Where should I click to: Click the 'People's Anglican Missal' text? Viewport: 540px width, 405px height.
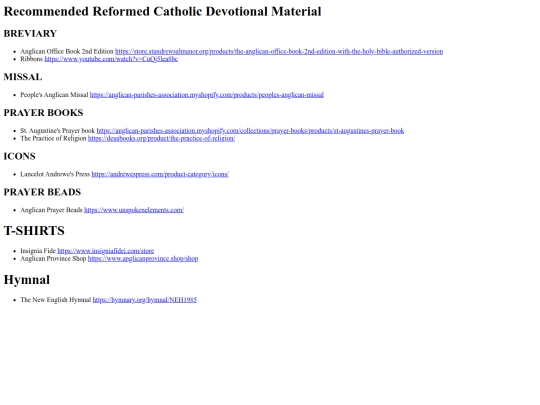point(54,95)
